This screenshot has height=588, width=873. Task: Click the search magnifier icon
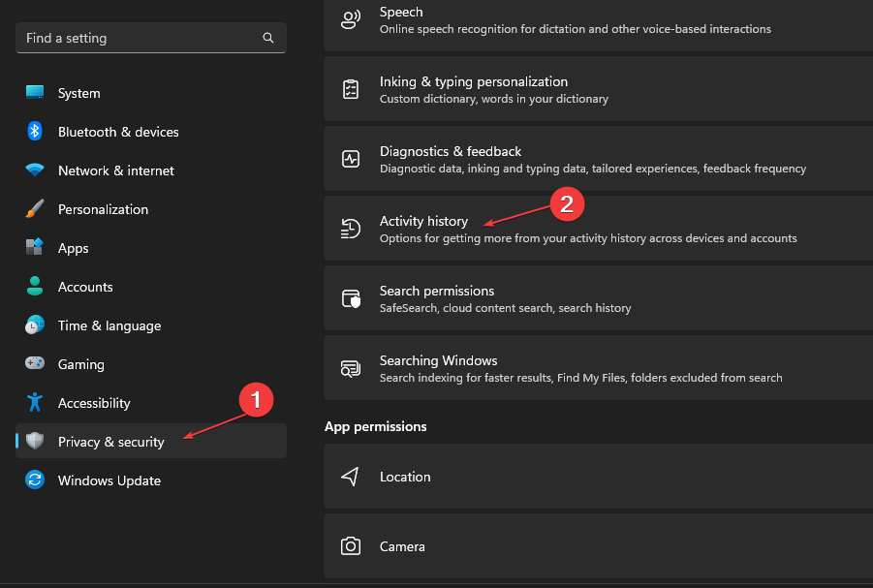[268, 38]
